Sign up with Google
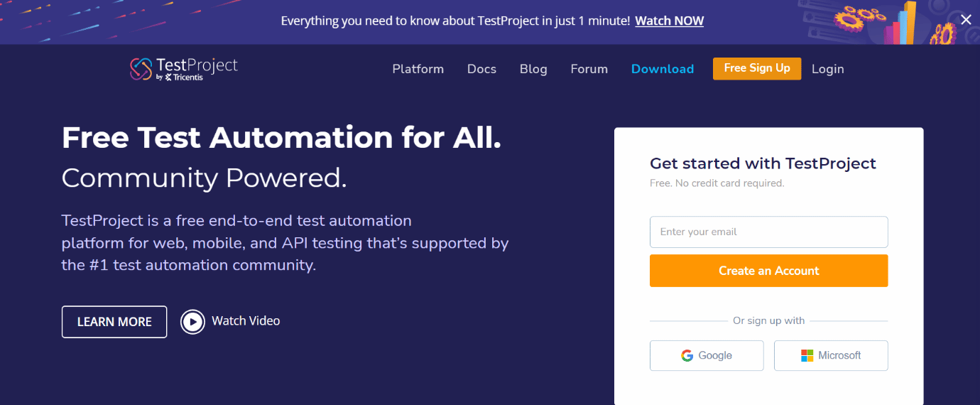The height and width of the screenshot is (405, 980). 707,355
